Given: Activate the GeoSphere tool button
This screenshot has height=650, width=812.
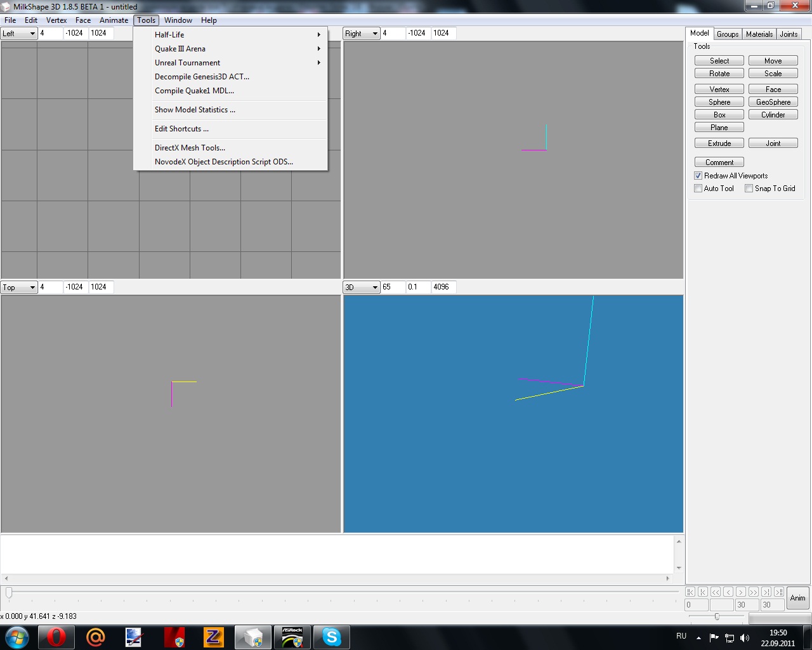Looking at the screenshot, I should (x=773, y=102).
